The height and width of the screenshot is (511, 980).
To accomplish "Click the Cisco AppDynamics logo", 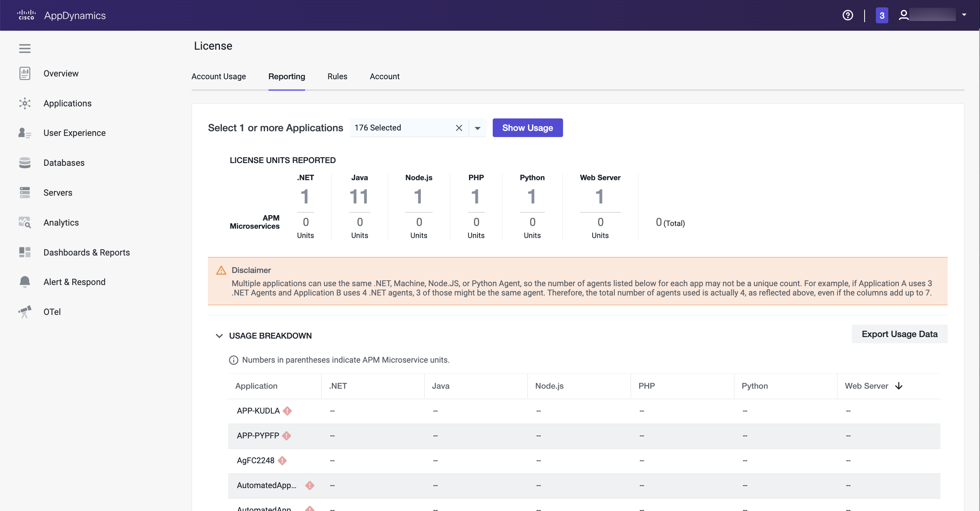I will [x=61, y=15].
